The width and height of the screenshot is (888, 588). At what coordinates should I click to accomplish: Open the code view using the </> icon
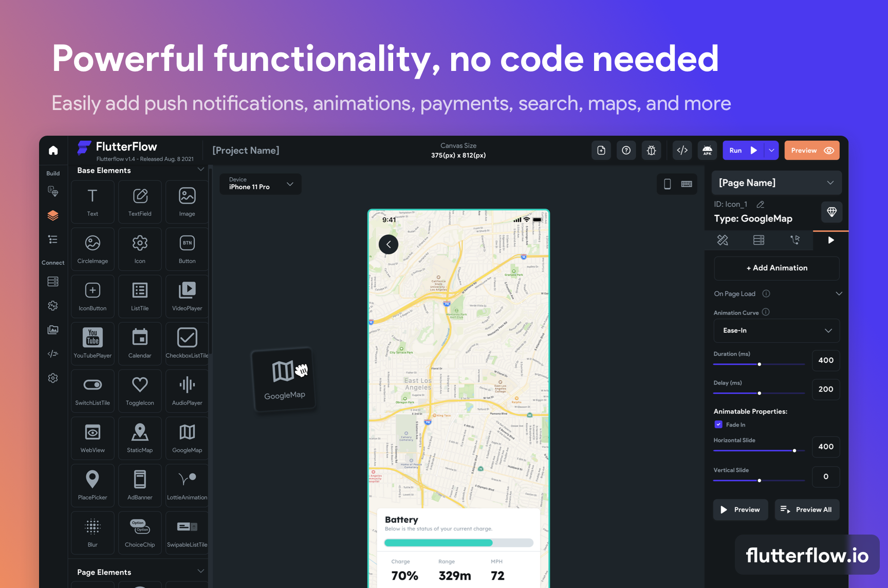coord(682,150)
